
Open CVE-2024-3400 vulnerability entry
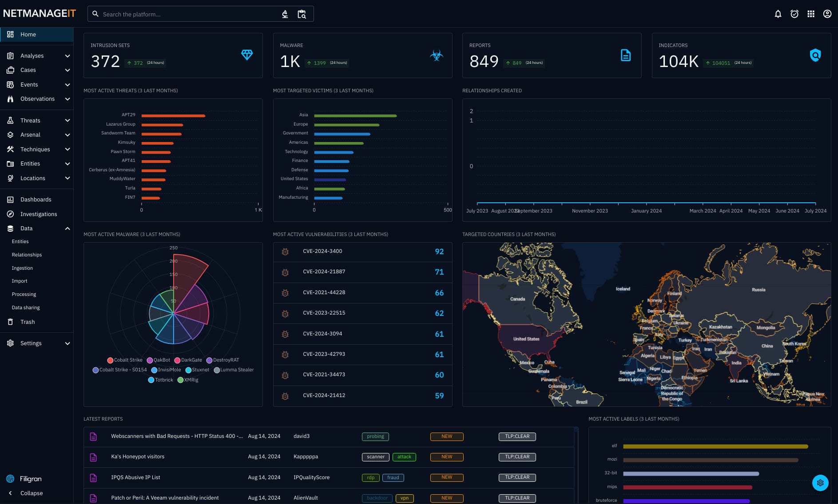322,252
